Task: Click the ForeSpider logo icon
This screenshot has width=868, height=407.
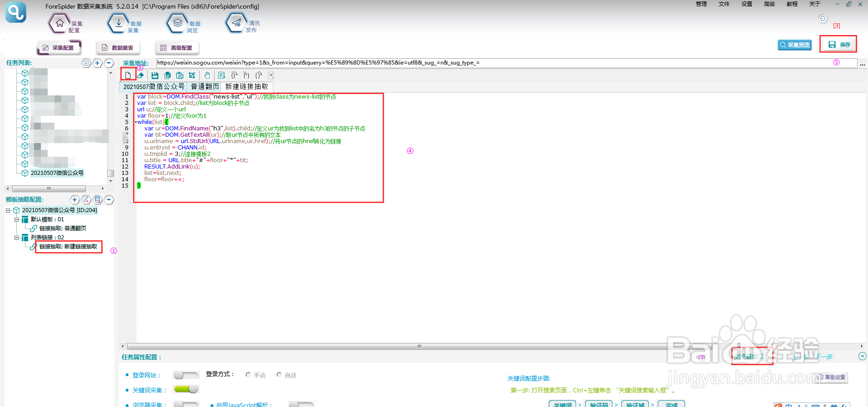Action: click(16, 12)
